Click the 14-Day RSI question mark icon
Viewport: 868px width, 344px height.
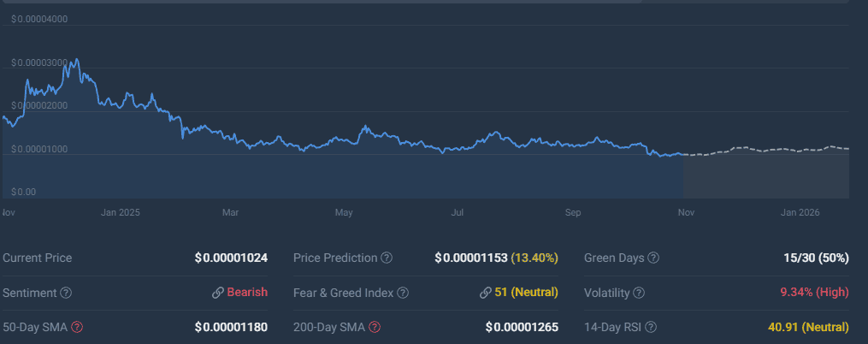click(x=651, y=327)
